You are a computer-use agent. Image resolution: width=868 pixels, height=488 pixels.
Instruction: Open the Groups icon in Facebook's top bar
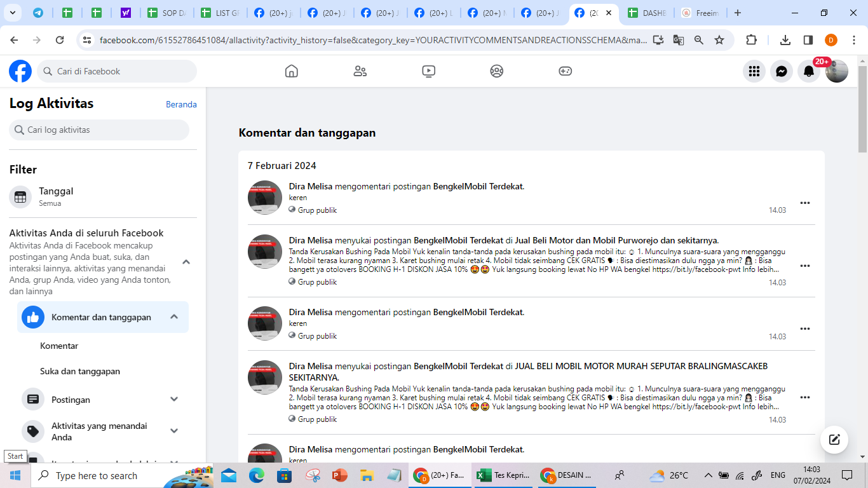coord(497,71)
